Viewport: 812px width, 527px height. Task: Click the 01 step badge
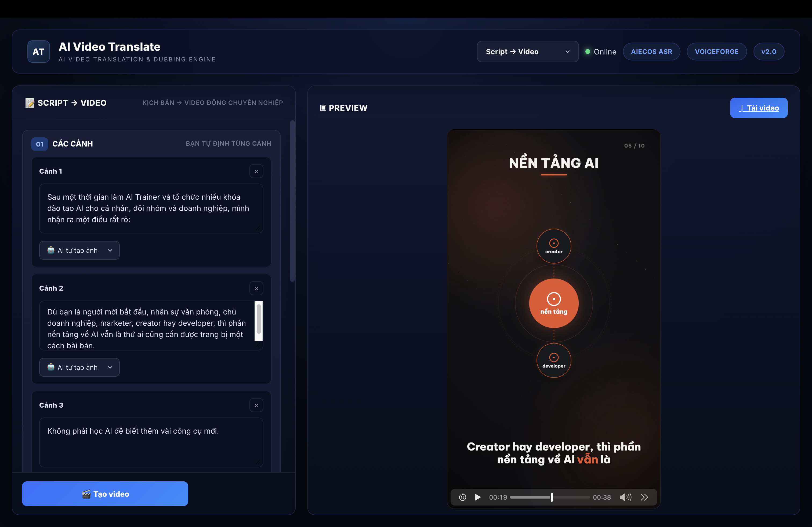[39, 144]
